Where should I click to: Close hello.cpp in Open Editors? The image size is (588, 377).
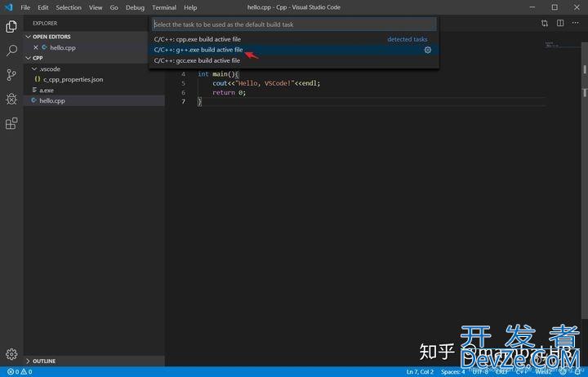click(x=36, y=47)
